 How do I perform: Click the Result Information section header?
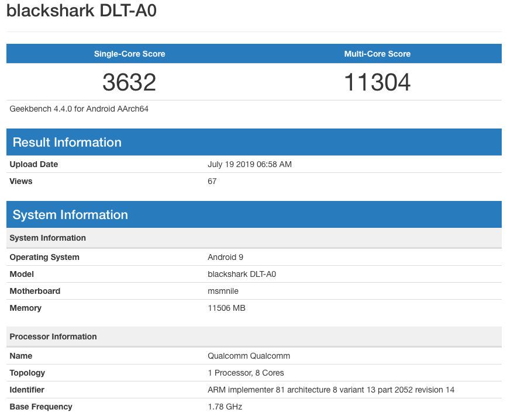coord(67,143)
